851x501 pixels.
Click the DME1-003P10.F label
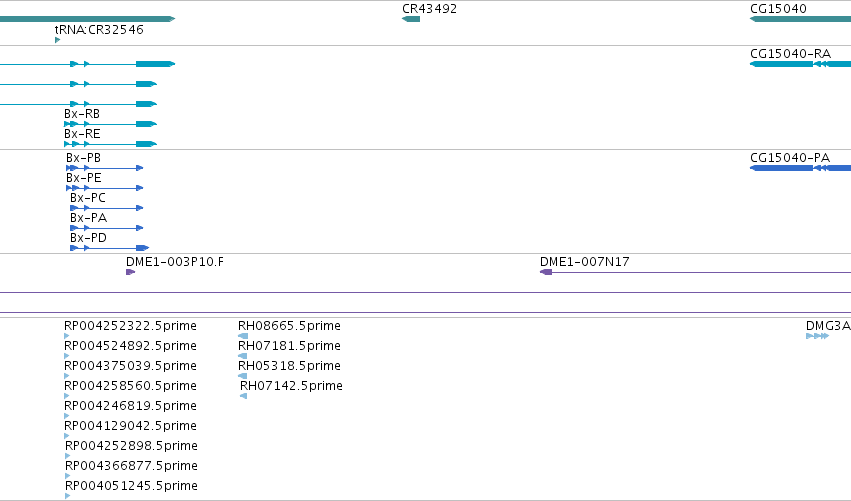point(175,262)
